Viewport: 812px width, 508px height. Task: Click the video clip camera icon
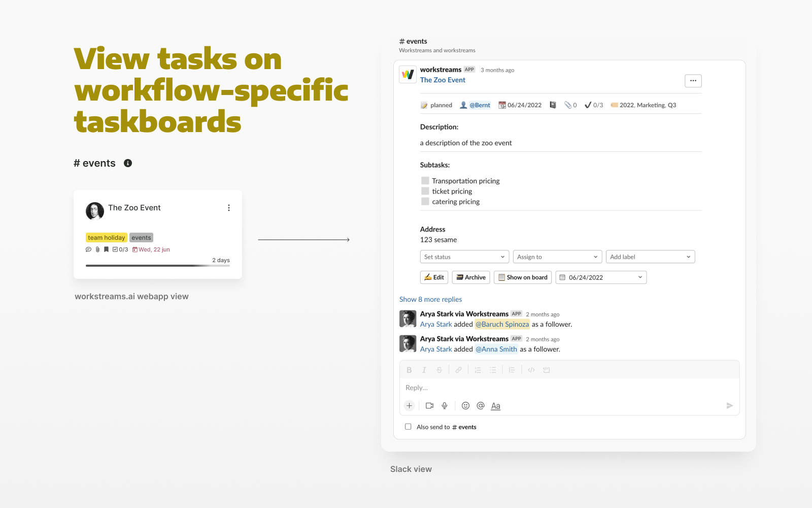(x=429, y=405)
